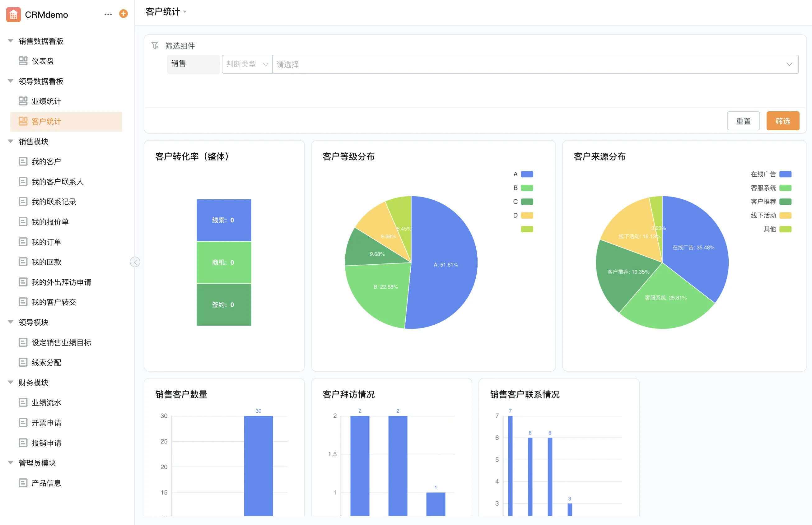Open the three-dots more options menu
Screen dimensions: 812x525
[x=108, y=14]
